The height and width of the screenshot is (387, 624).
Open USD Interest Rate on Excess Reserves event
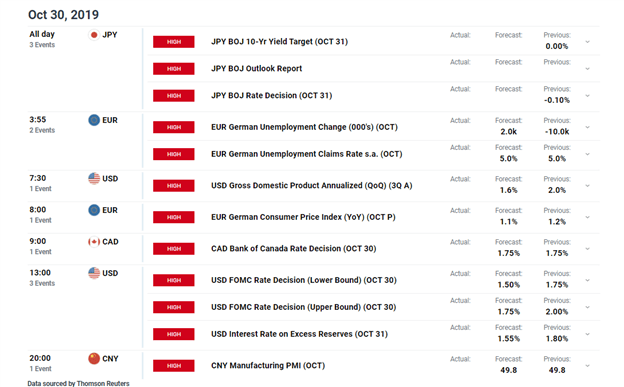pyautogui.click(x=299, y=334)
